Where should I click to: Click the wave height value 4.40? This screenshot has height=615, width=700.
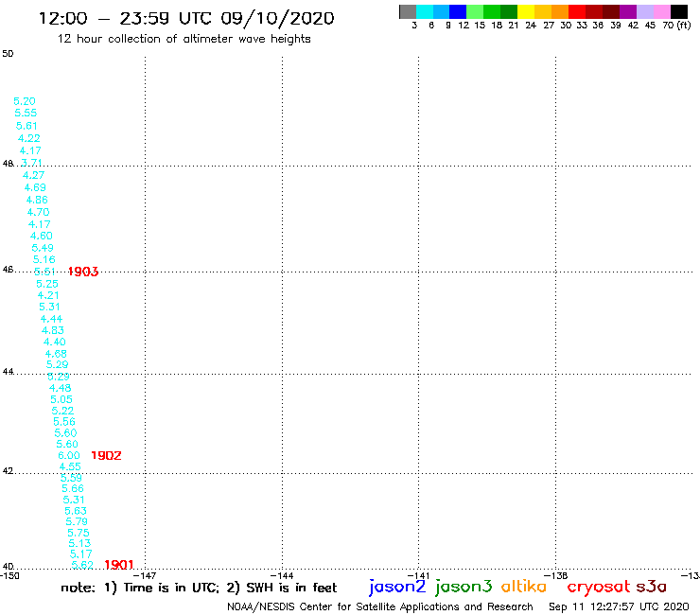[x=55, y=343]
